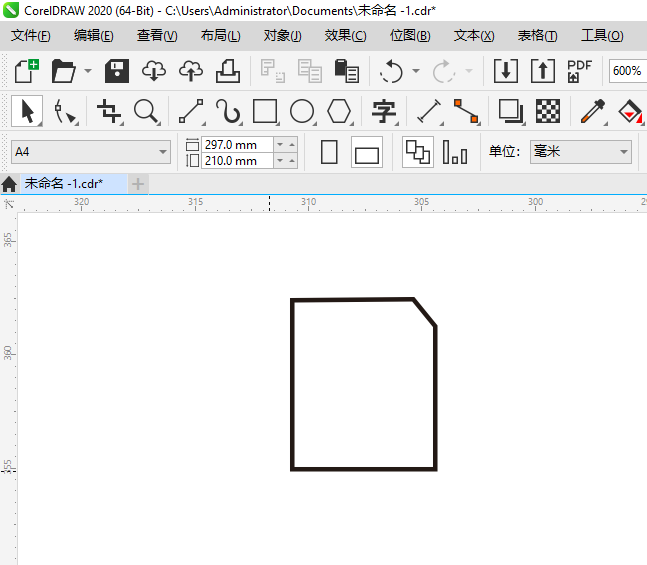Set page to portrait orientation
Image resolution: width=647 pixels, height=565 pixels.
(x=329, y=152)
